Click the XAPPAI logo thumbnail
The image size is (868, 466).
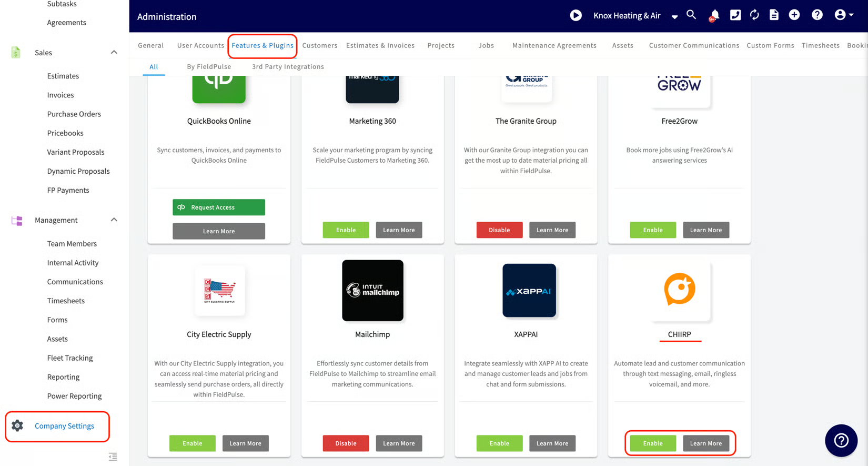(529, 290)
